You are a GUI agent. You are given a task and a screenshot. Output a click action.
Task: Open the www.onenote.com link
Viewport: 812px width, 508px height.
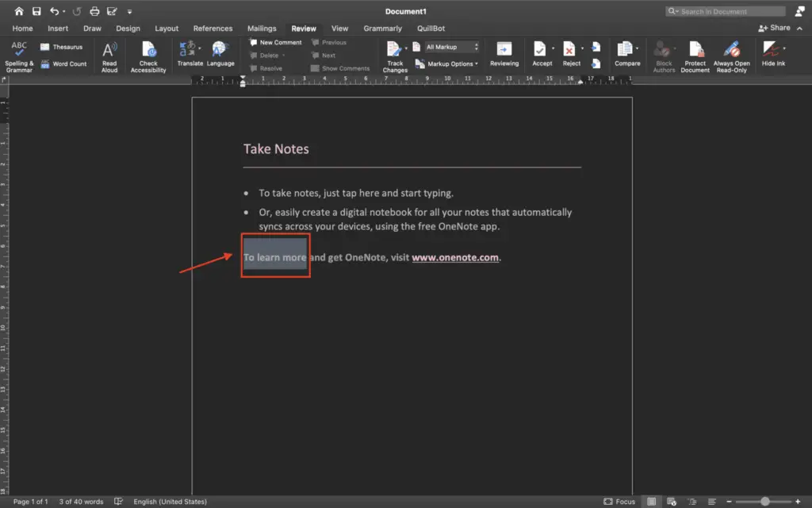[x=455, y=258]
